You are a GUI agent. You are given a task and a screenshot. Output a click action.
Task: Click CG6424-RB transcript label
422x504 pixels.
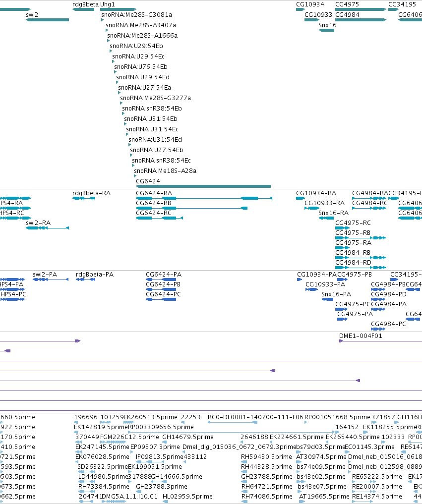pos(153,203)
